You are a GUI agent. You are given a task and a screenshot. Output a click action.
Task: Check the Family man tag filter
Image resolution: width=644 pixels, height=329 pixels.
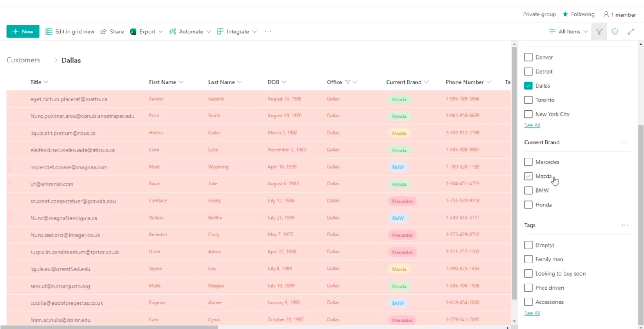(528, 259)
